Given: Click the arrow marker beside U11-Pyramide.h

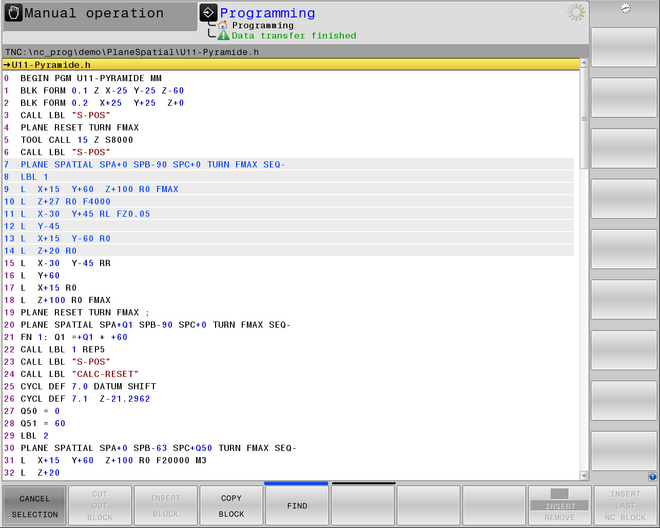Looking at the screenshot, I should [7, 64].
